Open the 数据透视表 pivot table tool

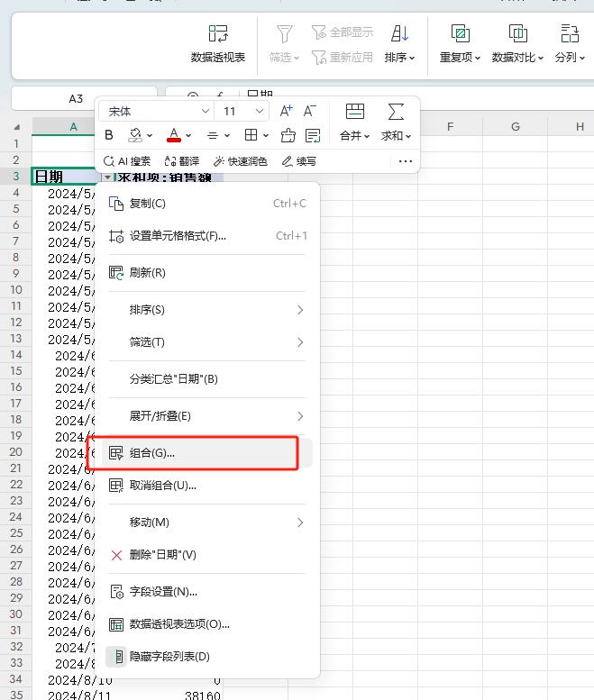click(218, 44)
